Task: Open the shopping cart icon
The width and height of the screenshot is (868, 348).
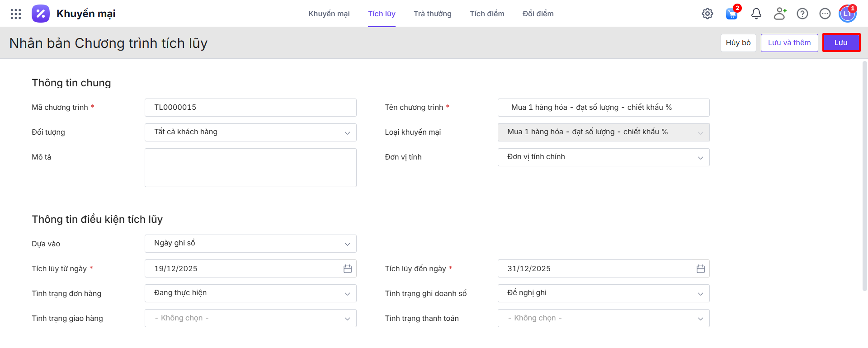Action: (731, 14)
